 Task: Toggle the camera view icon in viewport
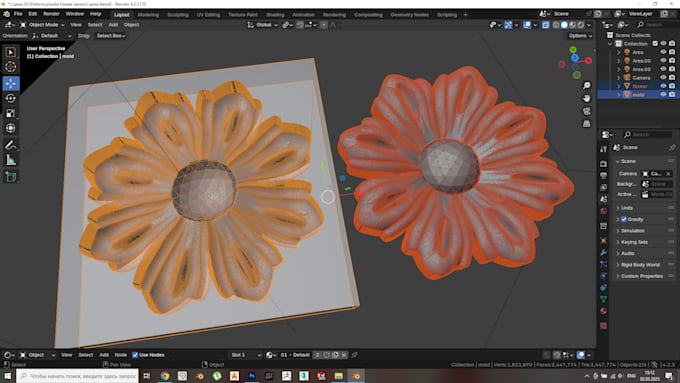click(586, 111)
